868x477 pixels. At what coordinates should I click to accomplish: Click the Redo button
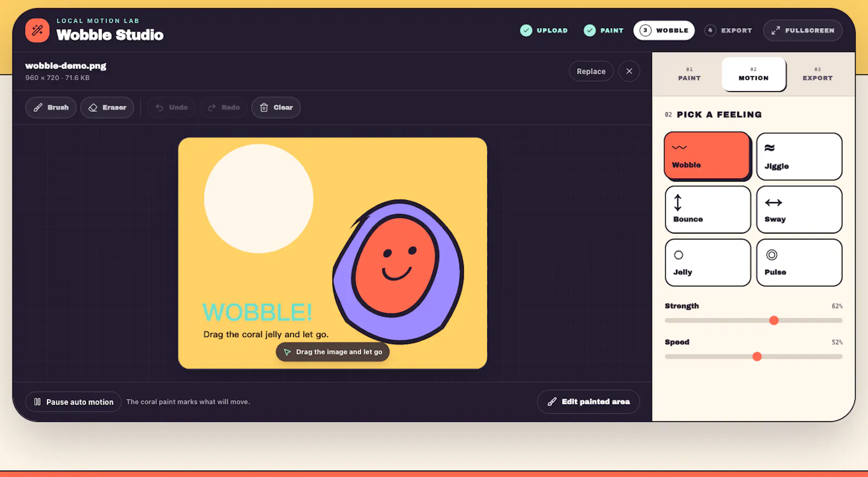click(x=224, y=107)
